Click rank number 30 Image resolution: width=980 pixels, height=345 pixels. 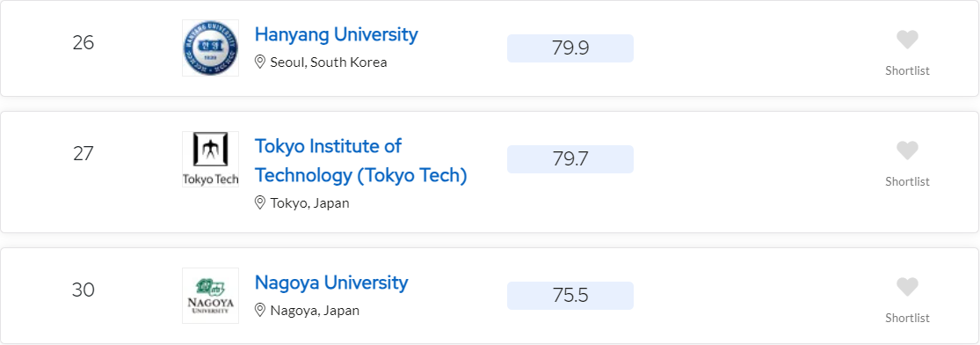(x=83, y=290)
